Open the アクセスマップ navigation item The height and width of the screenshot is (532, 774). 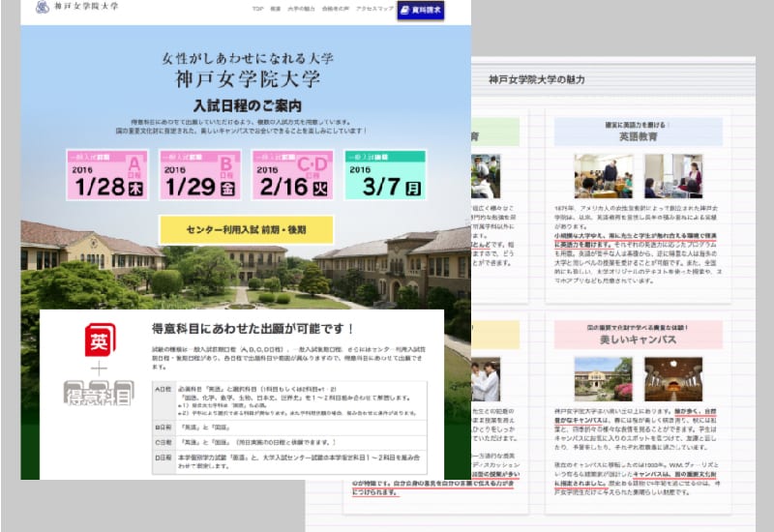375,9
